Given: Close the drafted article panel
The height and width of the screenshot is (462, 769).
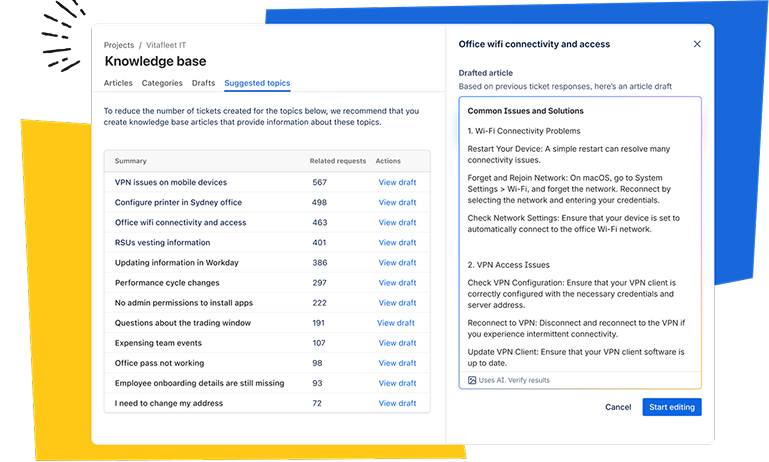Looking at the screenshot, I should point(697,44).
